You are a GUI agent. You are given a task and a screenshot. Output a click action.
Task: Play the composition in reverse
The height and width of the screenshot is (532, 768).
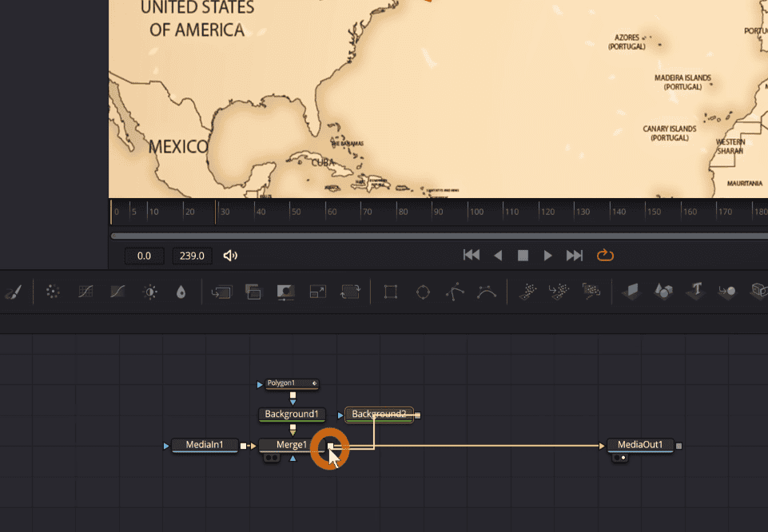point(498,256)
